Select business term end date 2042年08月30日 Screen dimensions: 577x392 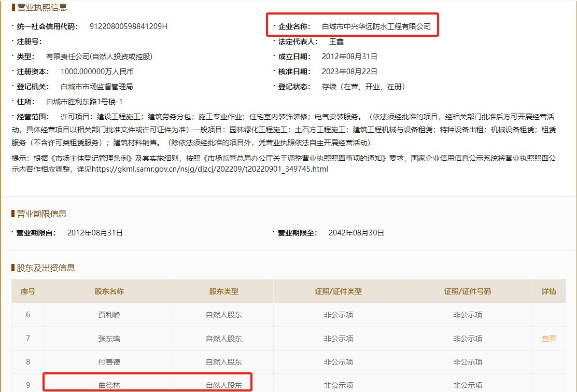pyautogui.click(x=356, y=233)
